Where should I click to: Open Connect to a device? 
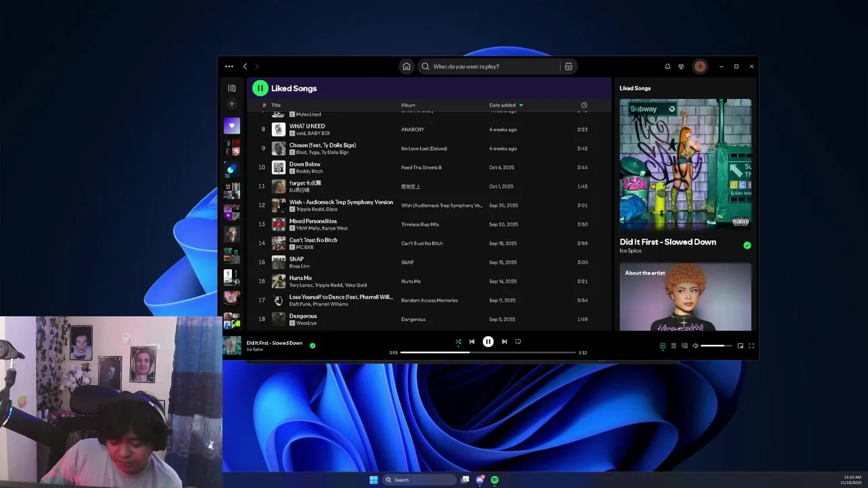click(x=684, y=346)
